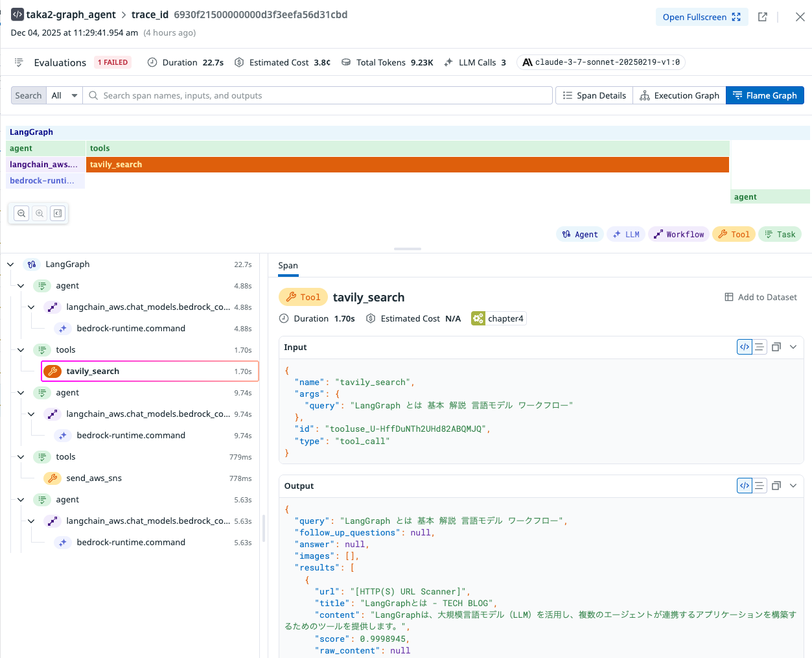Copy the Input content
Viewport: 812px width, 658px height.
click(776, 347)
